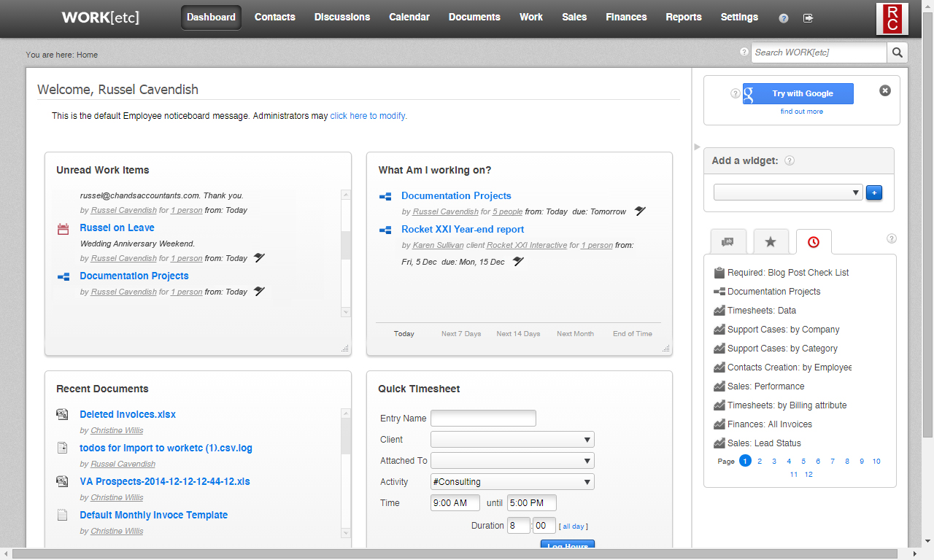Expand the Client dropdown in Quick Timesheet

(512, 440)
